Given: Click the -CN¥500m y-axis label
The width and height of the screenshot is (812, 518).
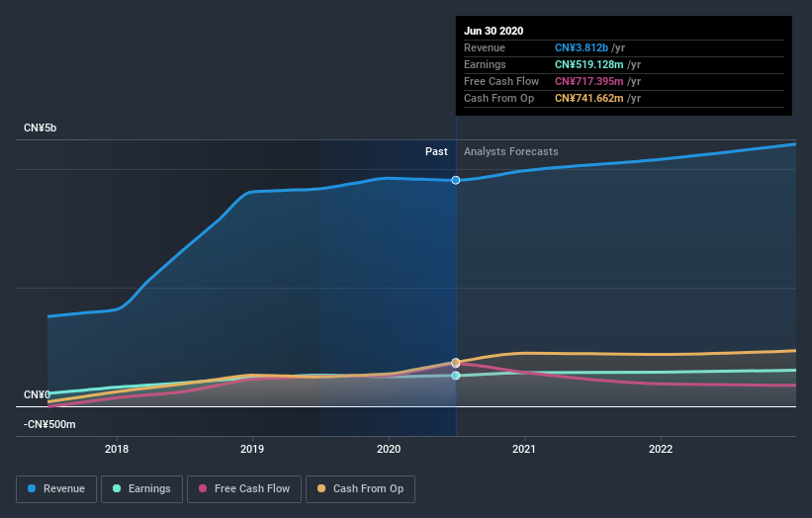Looking at the screenshot, I should coord(49,424).
